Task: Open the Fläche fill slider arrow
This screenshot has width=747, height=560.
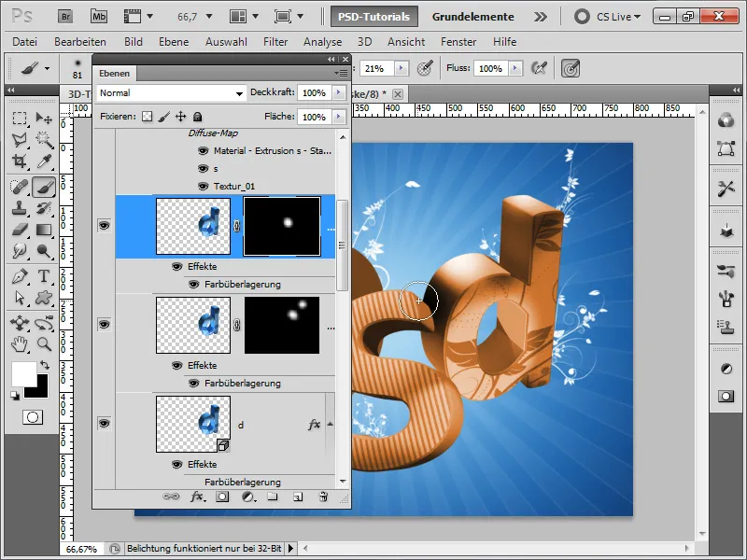Action: tap(339, 117)
